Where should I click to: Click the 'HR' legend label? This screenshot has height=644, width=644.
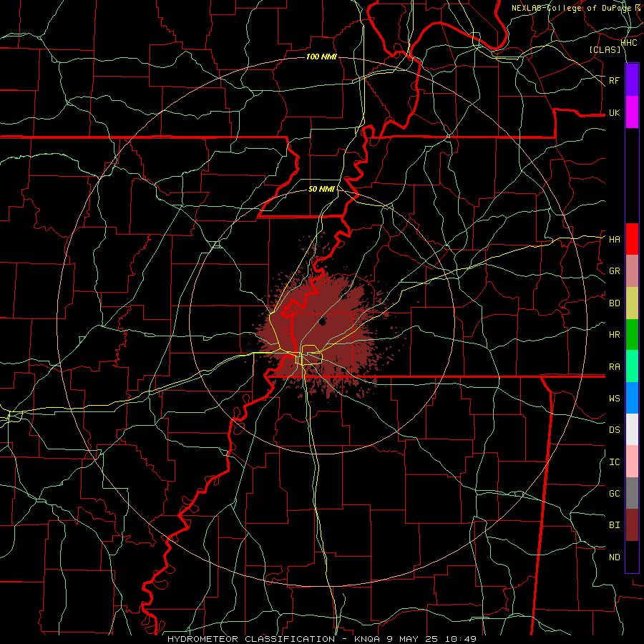click(x=614, y=335)
